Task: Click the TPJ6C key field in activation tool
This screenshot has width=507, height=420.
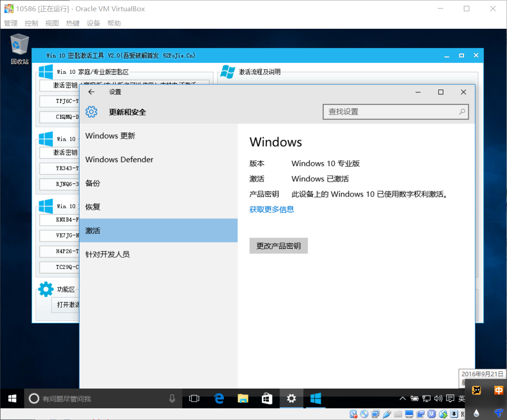Action: (x=59, y=101)
